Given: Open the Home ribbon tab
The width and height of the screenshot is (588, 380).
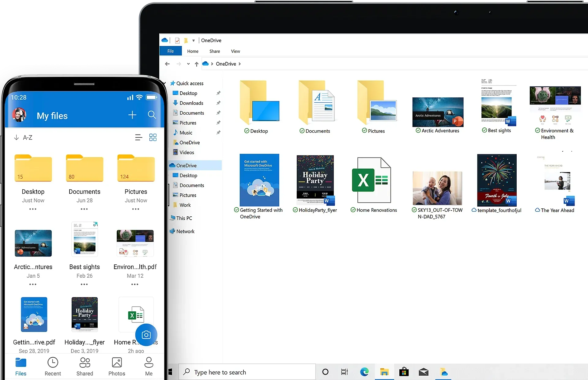Looking at the screenshot, I should pos(193,51).
